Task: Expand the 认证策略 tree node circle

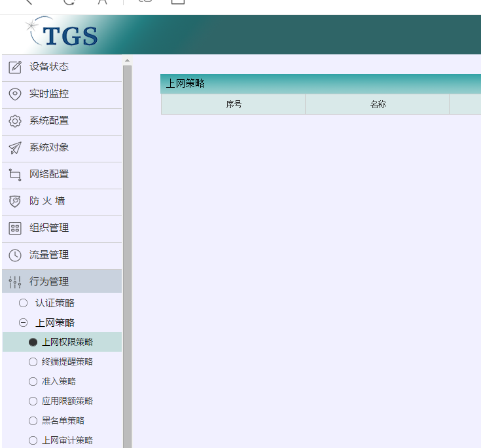Action: point(23,303)
